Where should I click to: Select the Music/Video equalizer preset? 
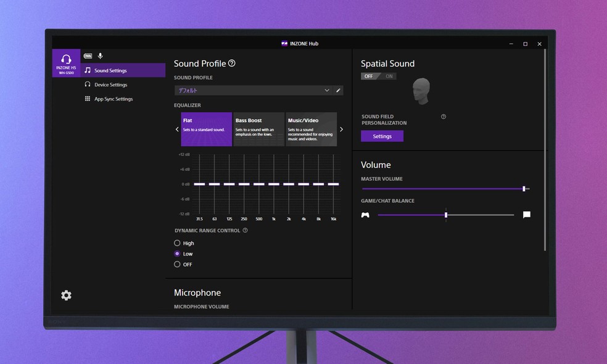pos(312,130)
